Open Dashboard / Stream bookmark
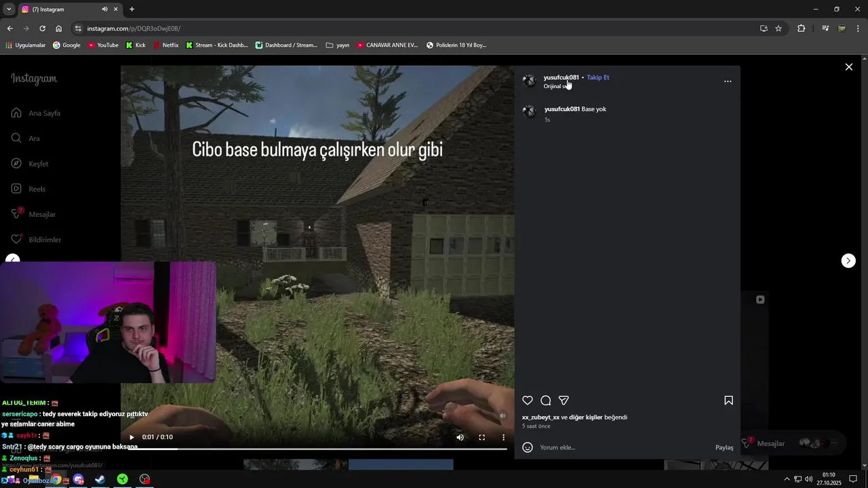 tap(286, 45)
